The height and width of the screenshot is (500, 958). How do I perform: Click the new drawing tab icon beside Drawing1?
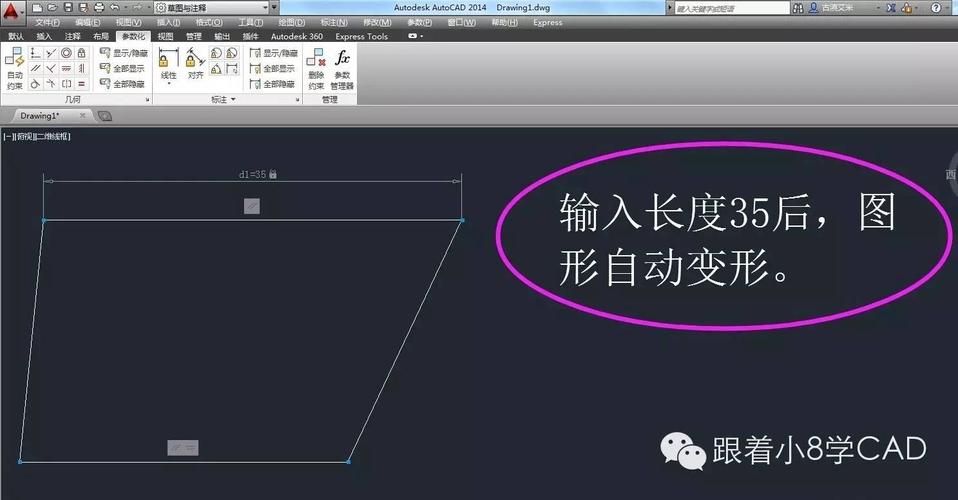[x=105, y=116]
